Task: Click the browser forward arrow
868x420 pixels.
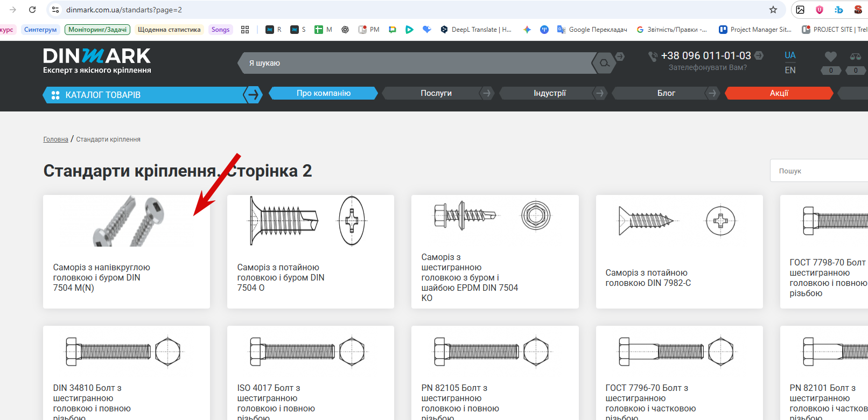Action: [13, 10]
